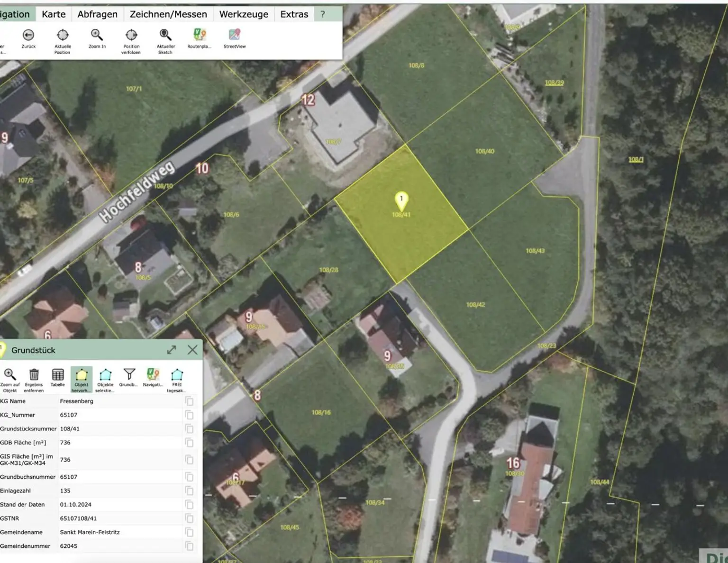Open the Grundbuch filter icon
Image resolution: width=728 pixels, height=563 pixels.
[x=129, y=374]
